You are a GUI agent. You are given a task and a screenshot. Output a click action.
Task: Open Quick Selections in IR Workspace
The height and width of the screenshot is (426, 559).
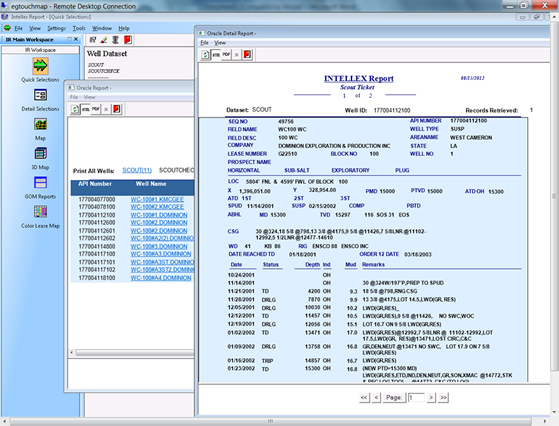click(40, 66)
